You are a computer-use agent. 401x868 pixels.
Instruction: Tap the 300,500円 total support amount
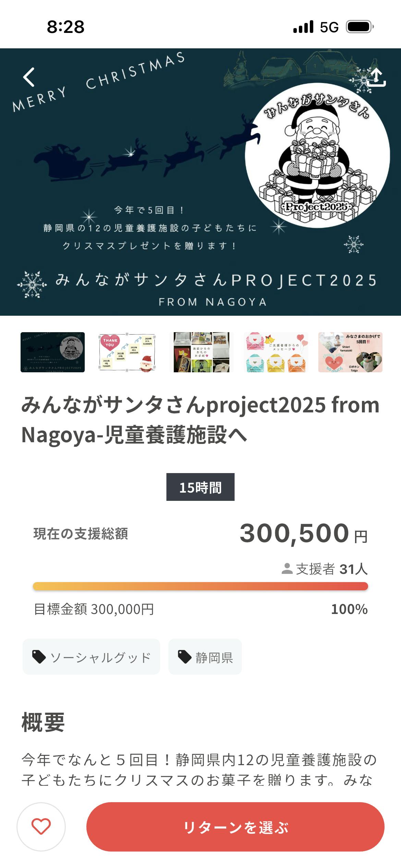tap(303, 534)
